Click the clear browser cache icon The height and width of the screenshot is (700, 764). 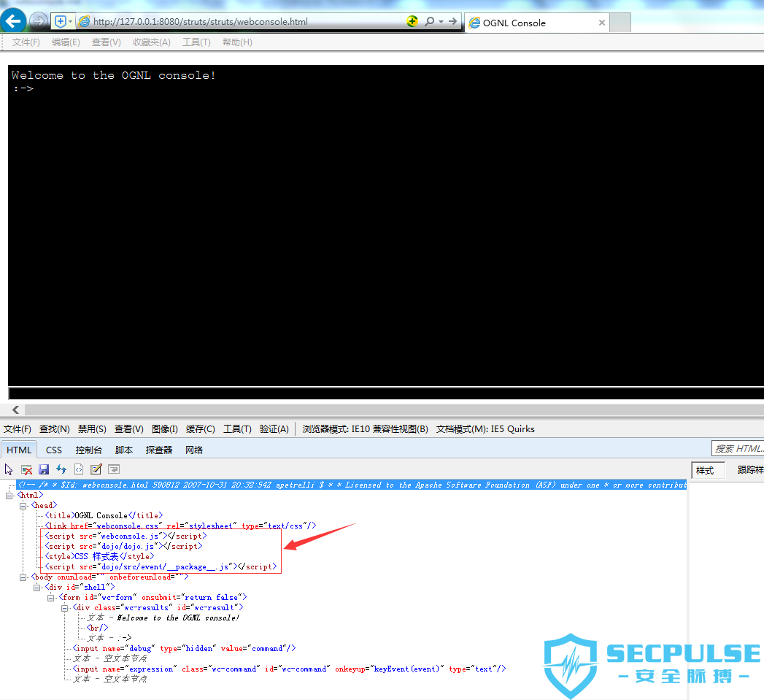pos(26,469)
